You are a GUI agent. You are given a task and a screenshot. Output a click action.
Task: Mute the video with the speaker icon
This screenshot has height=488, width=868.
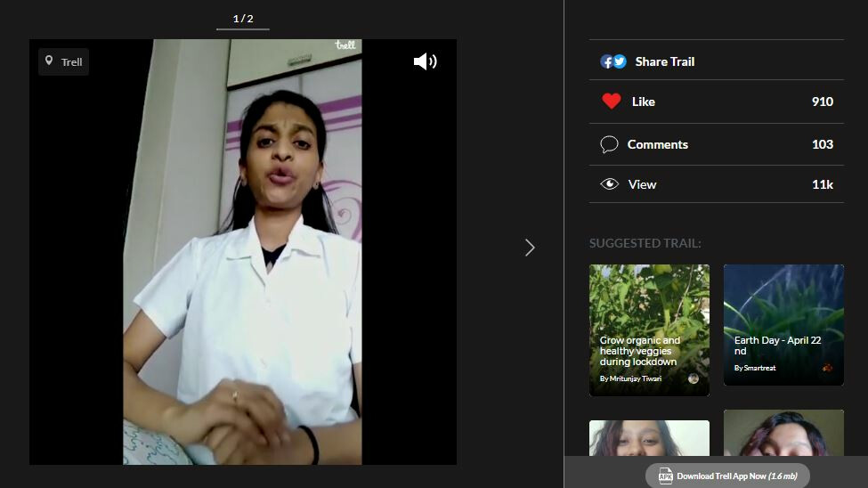(425, 61)
